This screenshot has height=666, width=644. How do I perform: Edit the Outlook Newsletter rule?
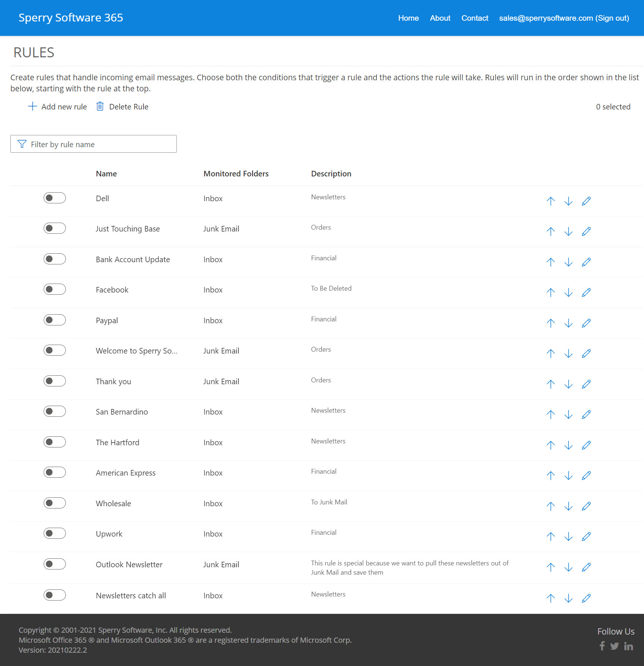[586, 567]
